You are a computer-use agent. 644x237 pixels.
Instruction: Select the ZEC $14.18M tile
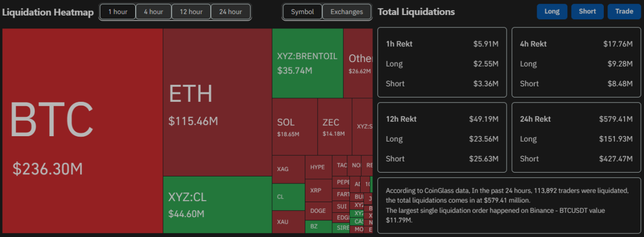(334, 127)
